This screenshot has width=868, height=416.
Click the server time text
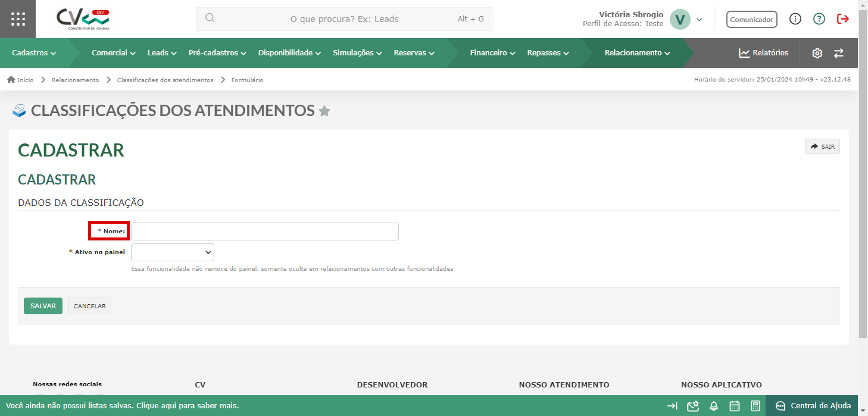(x=772, y=80)
